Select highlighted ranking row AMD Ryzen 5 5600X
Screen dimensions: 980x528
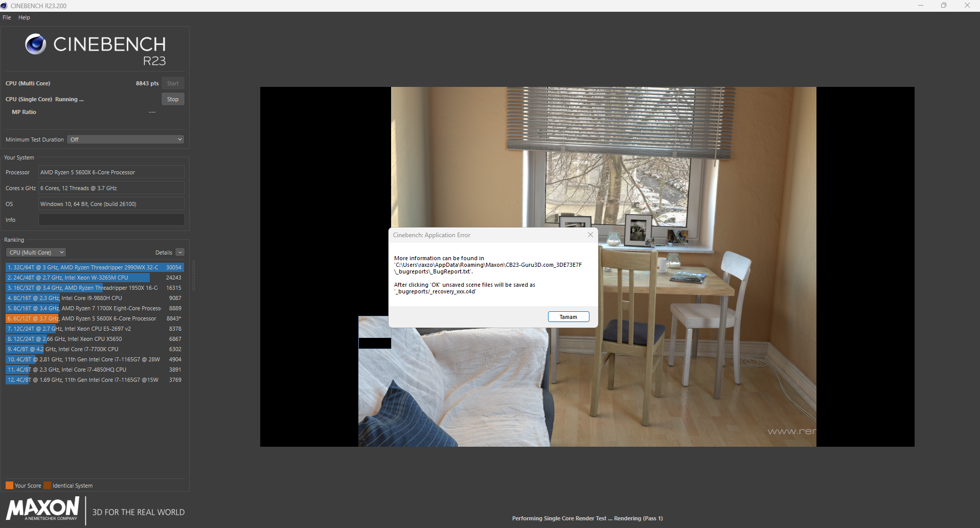coord(94,318)
